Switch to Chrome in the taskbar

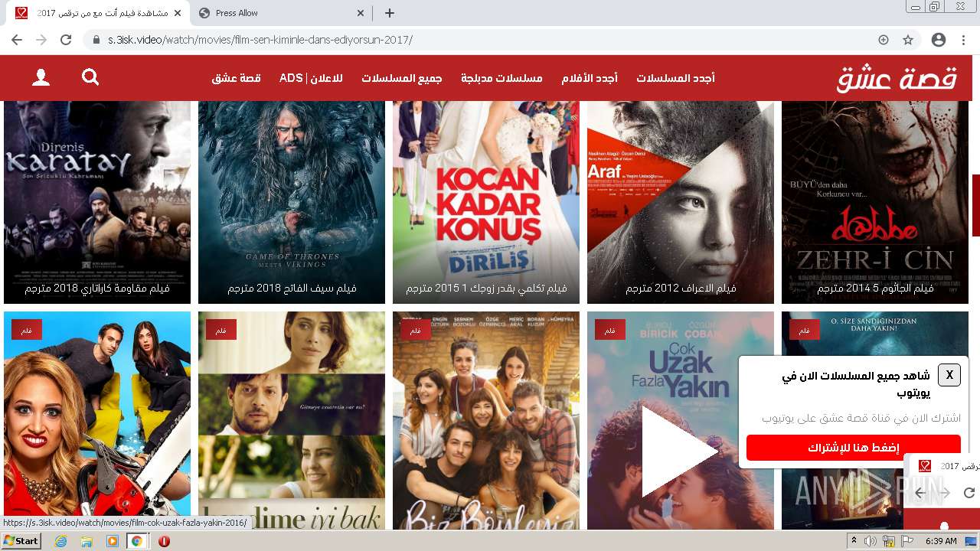click(x=137, y=541)
